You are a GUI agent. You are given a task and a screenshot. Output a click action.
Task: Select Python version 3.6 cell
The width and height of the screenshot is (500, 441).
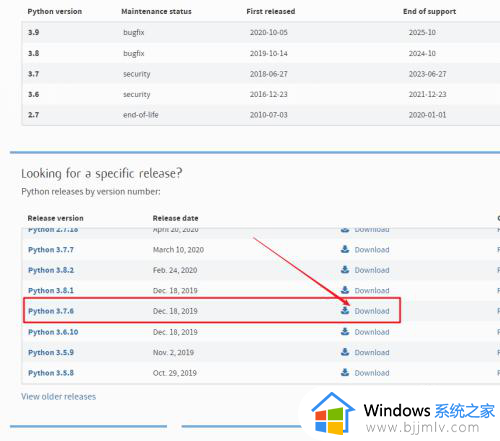[x=34, y=94]
